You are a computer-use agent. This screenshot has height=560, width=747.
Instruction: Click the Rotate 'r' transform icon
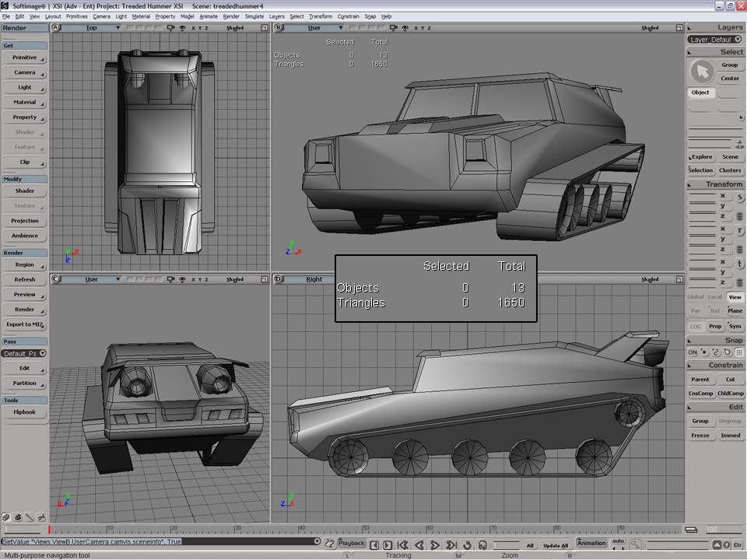click(739, 231)
